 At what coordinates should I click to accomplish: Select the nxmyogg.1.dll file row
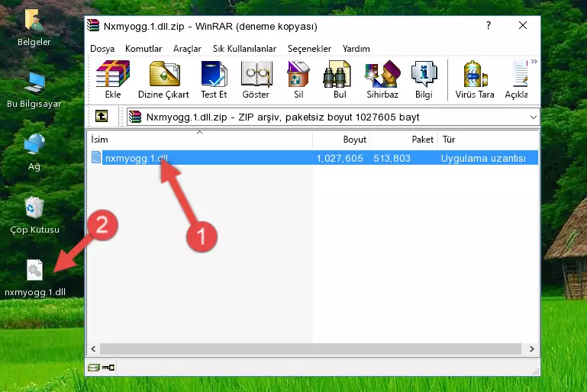[314, 158]
